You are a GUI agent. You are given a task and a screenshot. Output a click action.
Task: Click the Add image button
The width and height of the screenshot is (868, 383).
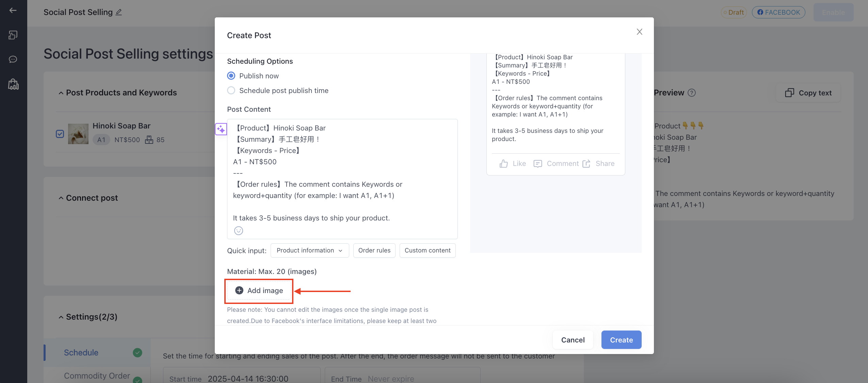tap(259, 291)
